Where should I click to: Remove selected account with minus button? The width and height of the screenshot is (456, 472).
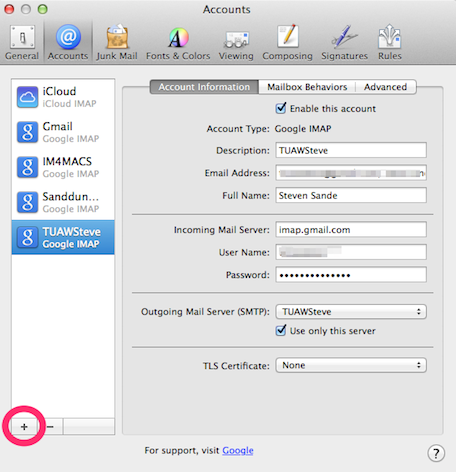[x=50, y=427]
